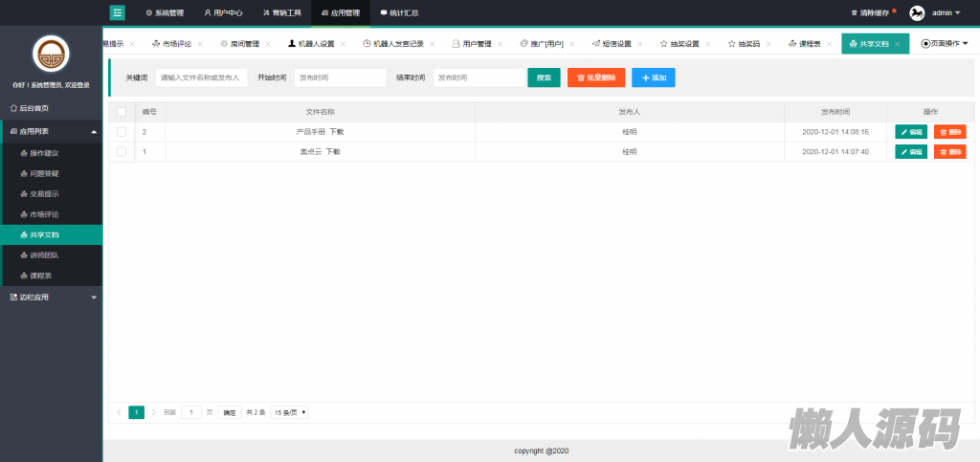Expand the 边栏应用 sidebar group
Screen dimensions: 980x462
click(93, 297)
